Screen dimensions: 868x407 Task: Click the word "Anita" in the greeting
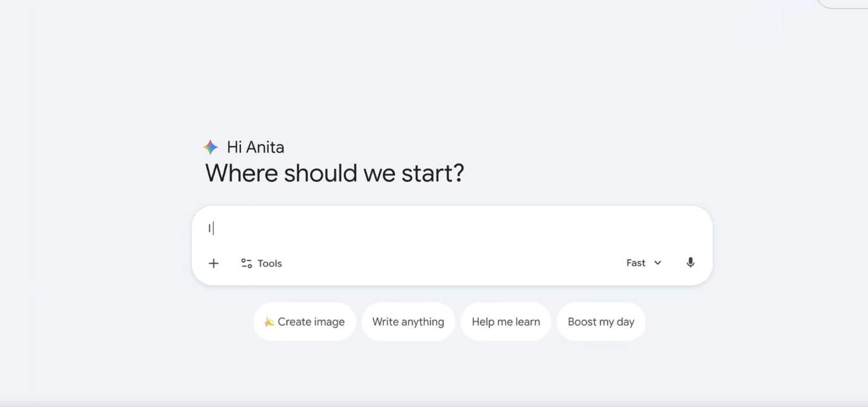(x=265, y=147)
